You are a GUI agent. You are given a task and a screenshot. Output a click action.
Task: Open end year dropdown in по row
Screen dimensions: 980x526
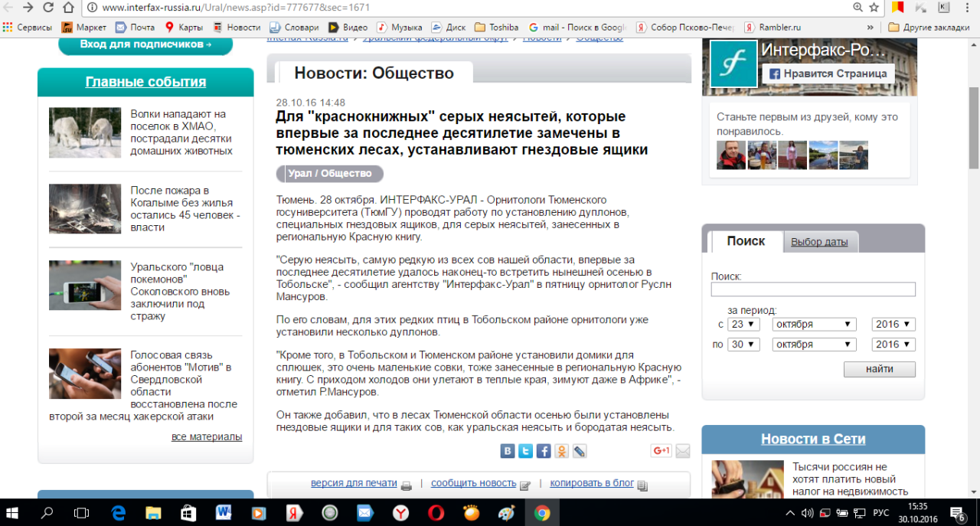point(893,345)
